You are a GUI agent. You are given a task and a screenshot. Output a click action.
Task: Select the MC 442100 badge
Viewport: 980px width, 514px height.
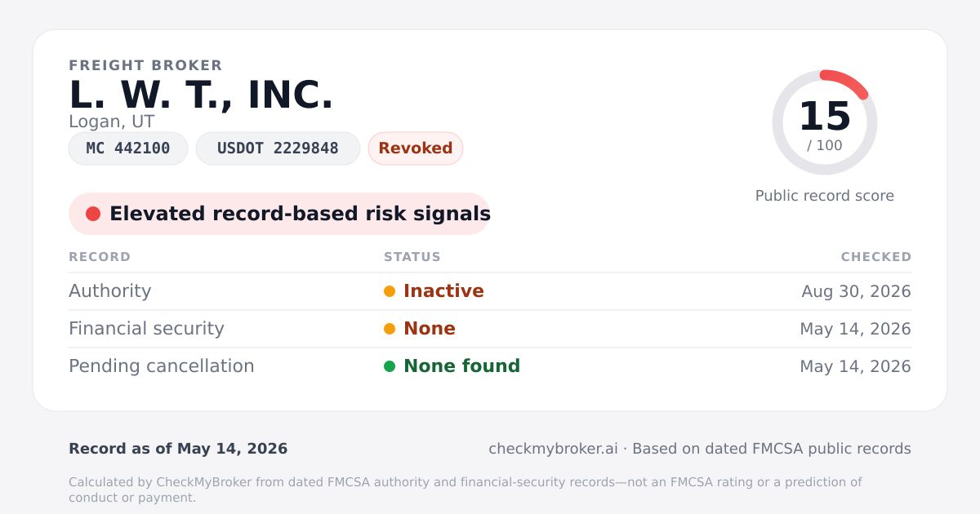(128, 148)
